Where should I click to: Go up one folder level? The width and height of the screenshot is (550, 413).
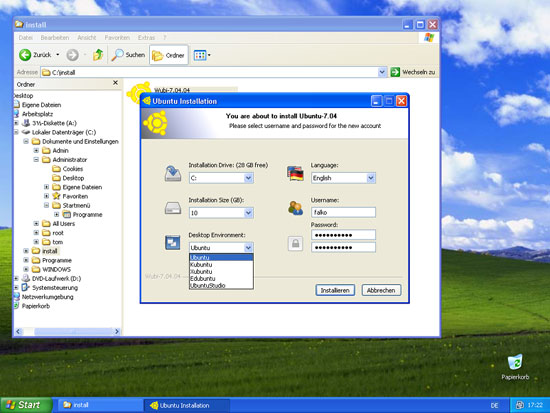tap(98, 55)
